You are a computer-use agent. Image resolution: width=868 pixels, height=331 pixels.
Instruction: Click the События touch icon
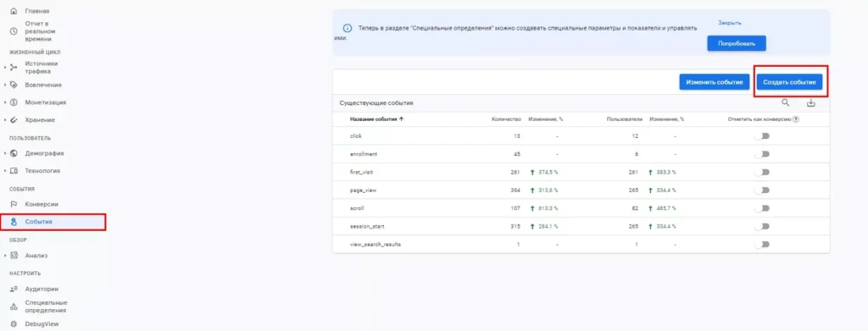(14, 222)
